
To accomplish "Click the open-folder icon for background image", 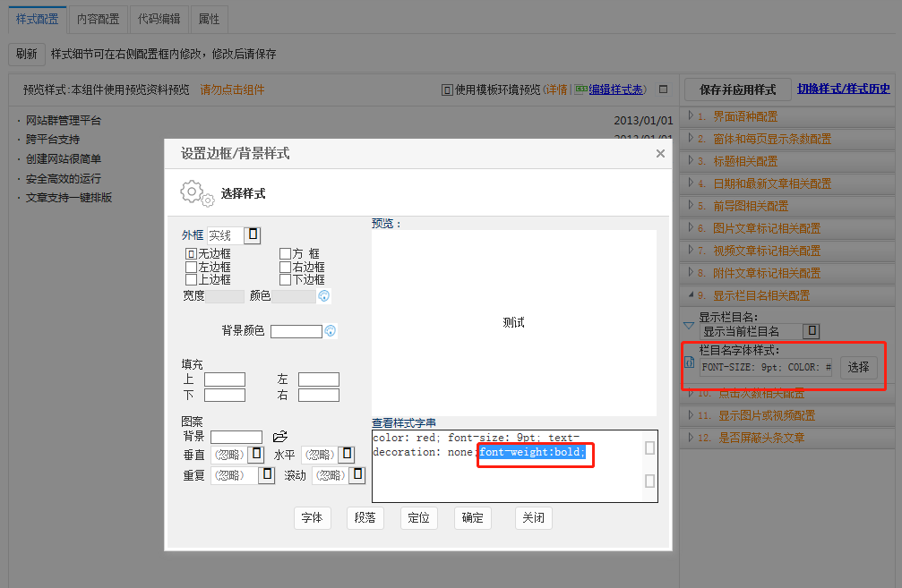I will click(280, 436).
